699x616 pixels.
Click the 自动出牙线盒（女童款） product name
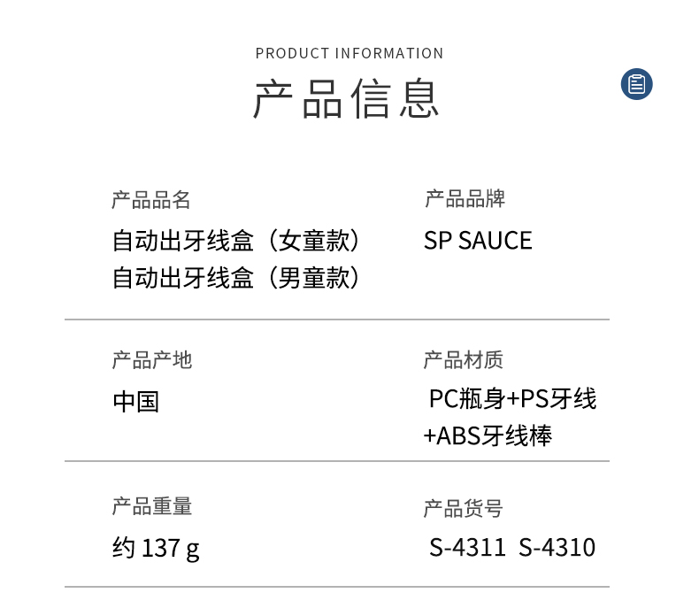coord(237,241)
